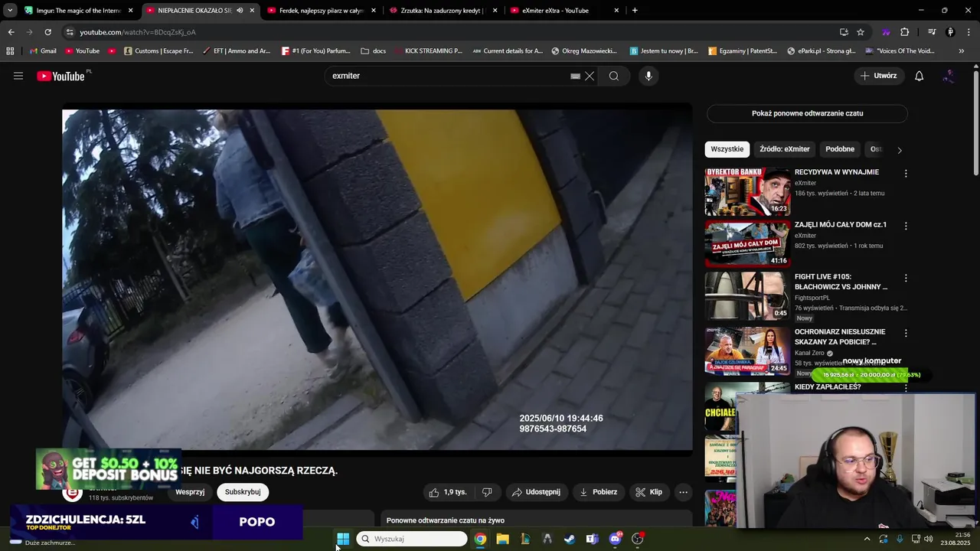Share the video with Udostępnij
This screenshot has width=980, height=551.
[x=535, y=492]
